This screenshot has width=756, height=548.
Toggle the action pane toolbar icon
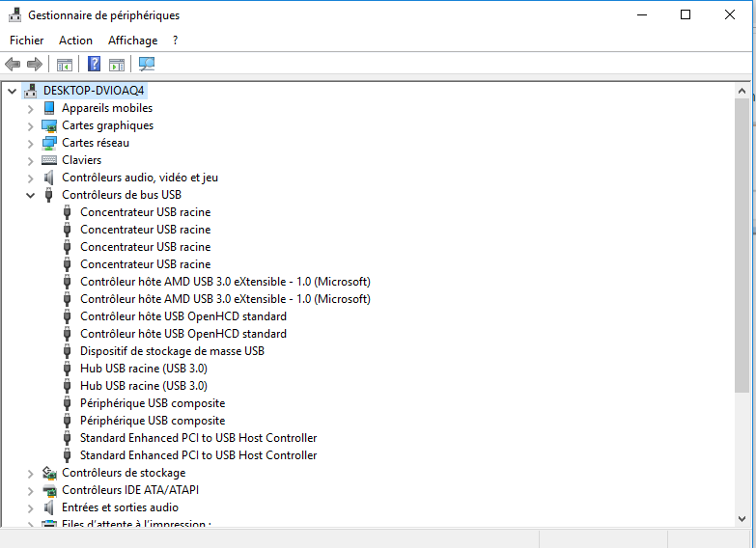point(117,64)
